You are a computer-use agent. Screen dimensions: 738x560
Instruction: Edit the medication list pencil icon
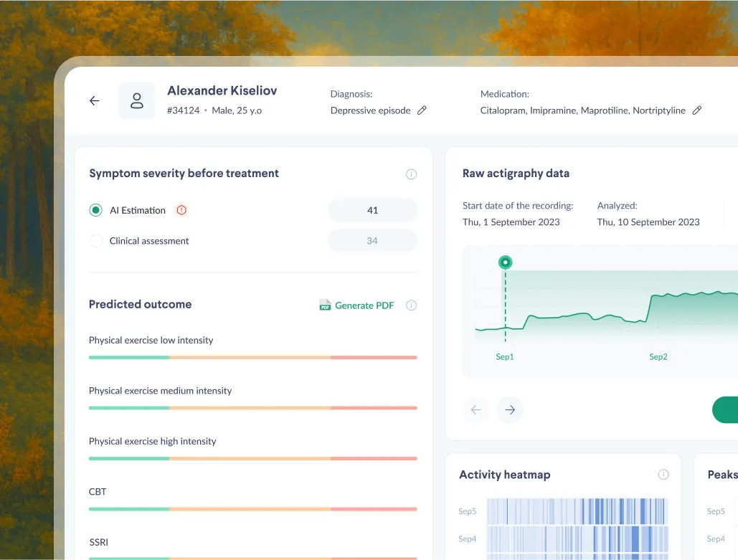pyautogui.click(x=697, y=110)
